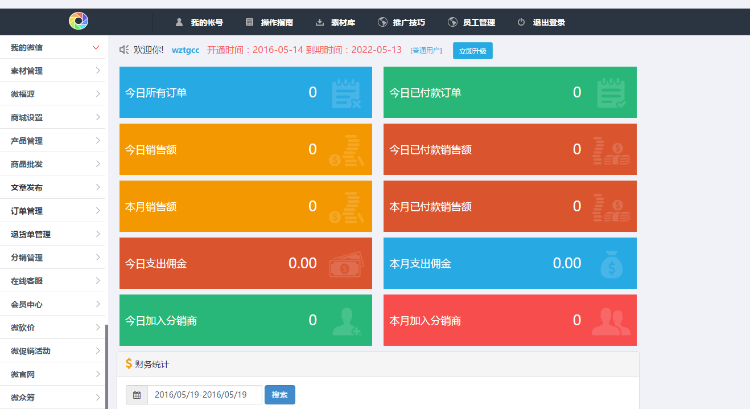Open 分销管理 in the sidebar

[x=53, y=257]
